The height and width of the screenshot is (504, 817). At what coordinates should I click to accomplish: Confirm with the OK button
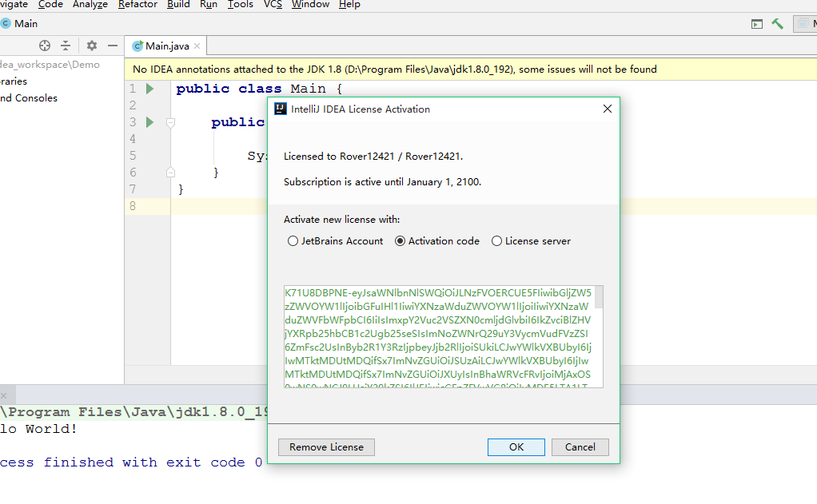[x=516, y=447]
